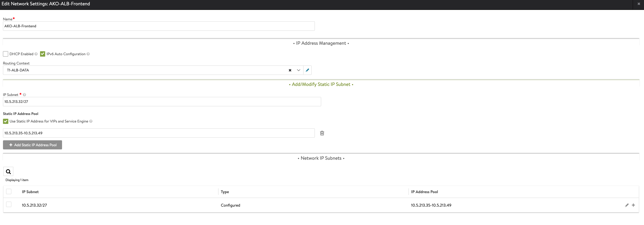Viewport: 644px width, 225px height.
Task: Open help icon beside DHCP Enabled
Action: click(x=36, y=54)
